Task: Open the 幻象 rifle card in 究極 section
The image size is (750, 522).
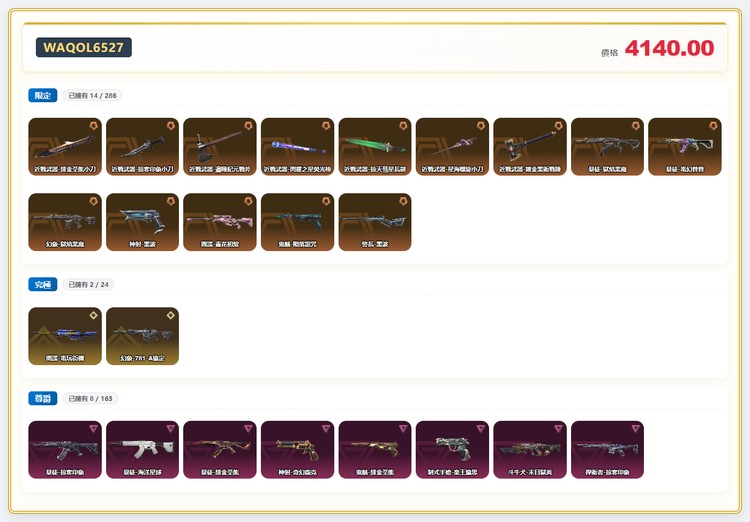Action: click(142, 336)
